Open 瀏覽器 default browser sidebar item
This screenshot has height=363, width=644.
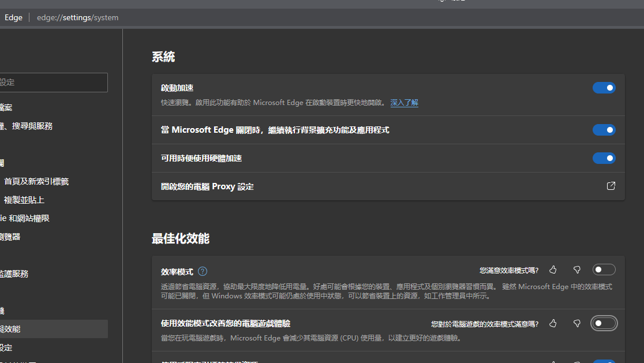coord(10,237)
